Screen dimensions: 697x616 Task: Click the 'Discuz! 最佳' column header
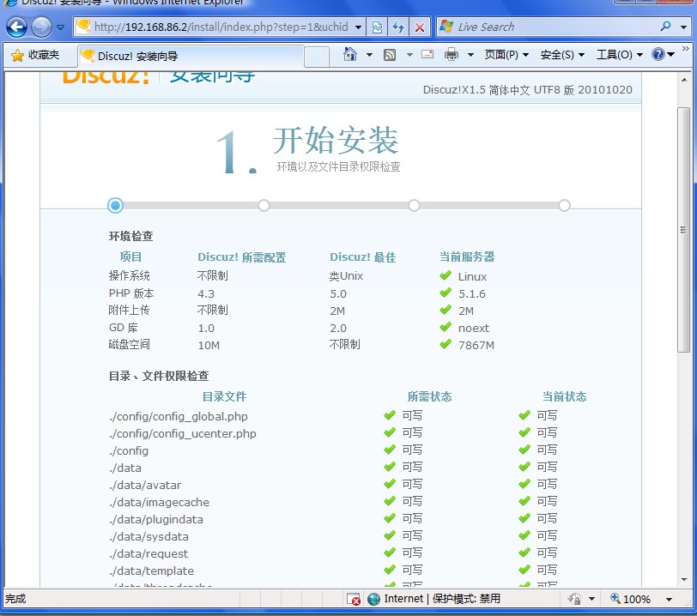tap(363, 257)
